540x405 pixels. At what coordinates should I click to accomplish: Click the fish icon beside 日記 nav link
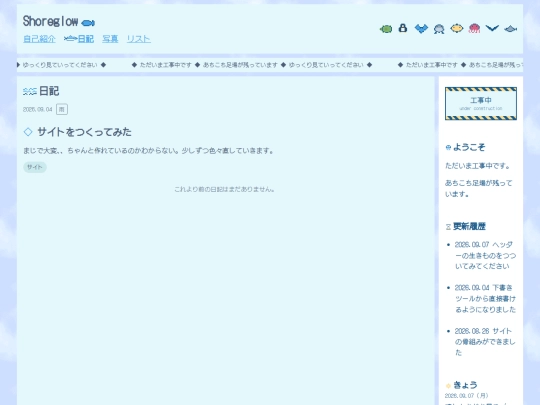(x=70, y=39)
